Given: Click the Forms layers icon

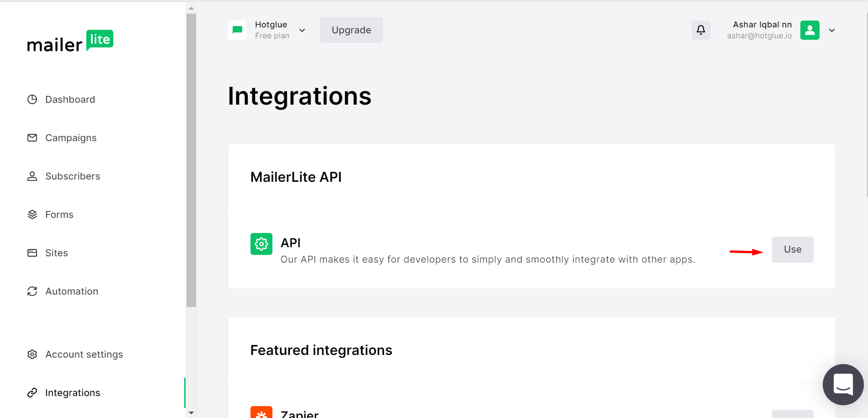Looking at the screenshot, I should click(x=32, y=214).
